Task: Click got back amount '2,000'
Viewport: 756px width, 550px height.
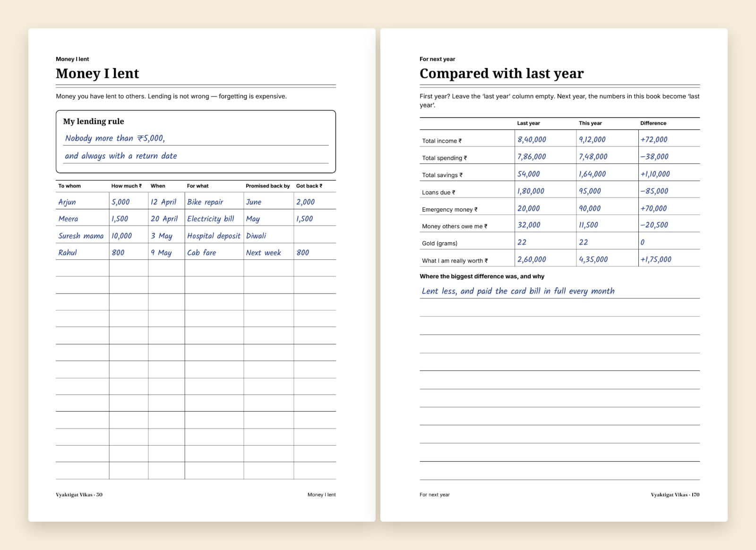Action: pyautogui.click(x=305, y=202)
